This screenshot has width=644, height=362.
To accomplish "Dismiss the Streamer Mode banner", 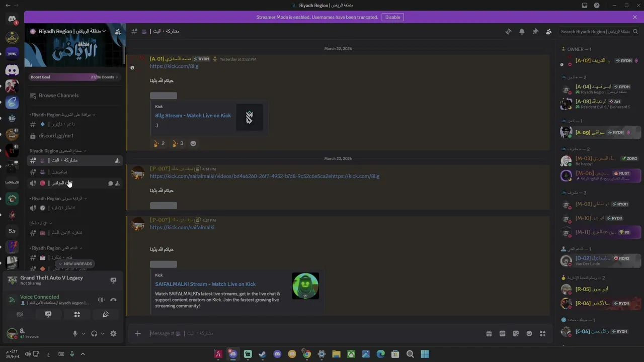I will [635, 17].
